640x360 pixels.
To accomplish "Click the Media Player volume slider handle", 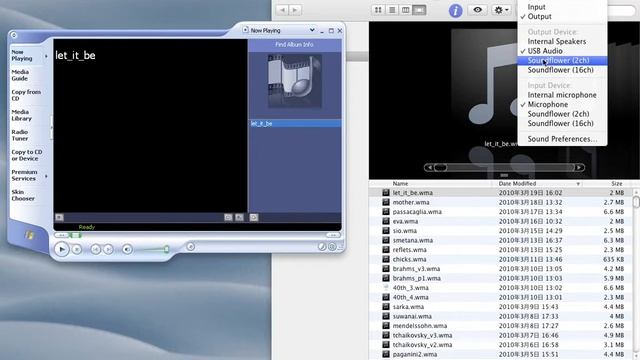I will pyautogui.click(x=166, y=249).
